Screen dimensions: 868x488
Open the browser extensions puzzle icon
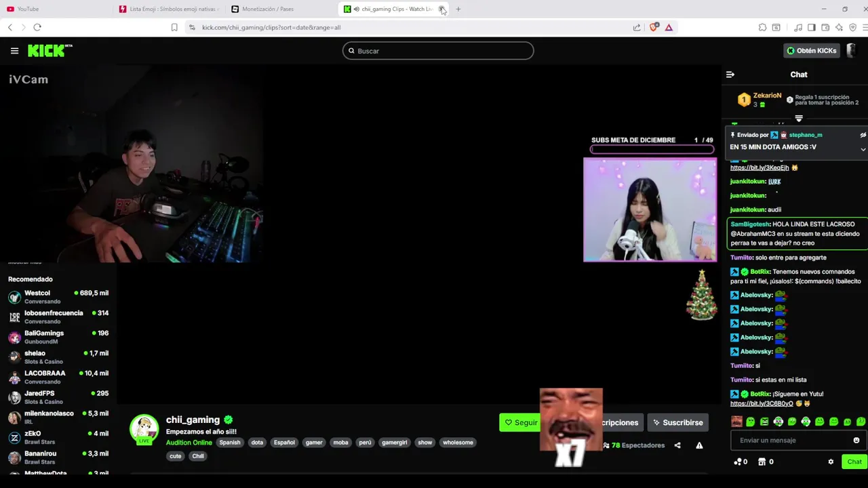(x=763, y=28)
